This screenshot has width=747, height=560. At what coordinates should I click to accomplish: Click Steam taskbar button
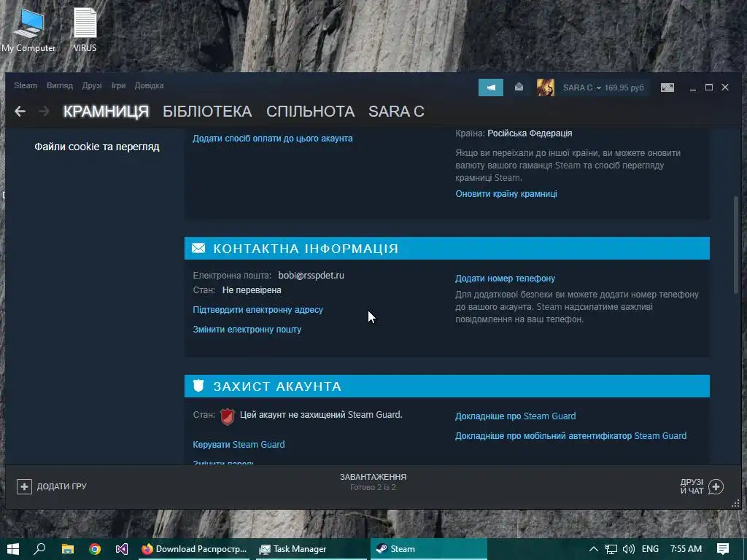coord(429,549)
